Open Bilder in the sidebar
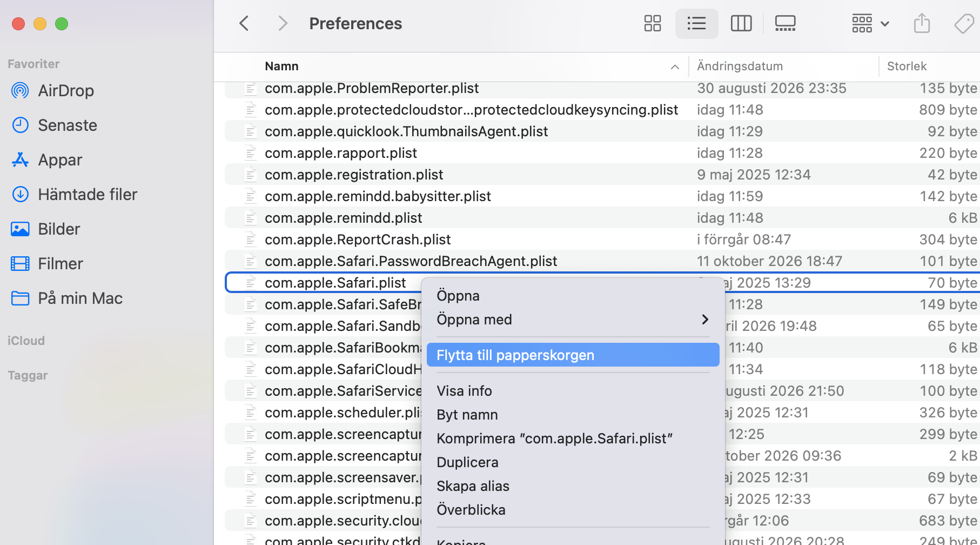Image resolution: width=980 pixels, height=545 pixels. (x=46, y=229)
